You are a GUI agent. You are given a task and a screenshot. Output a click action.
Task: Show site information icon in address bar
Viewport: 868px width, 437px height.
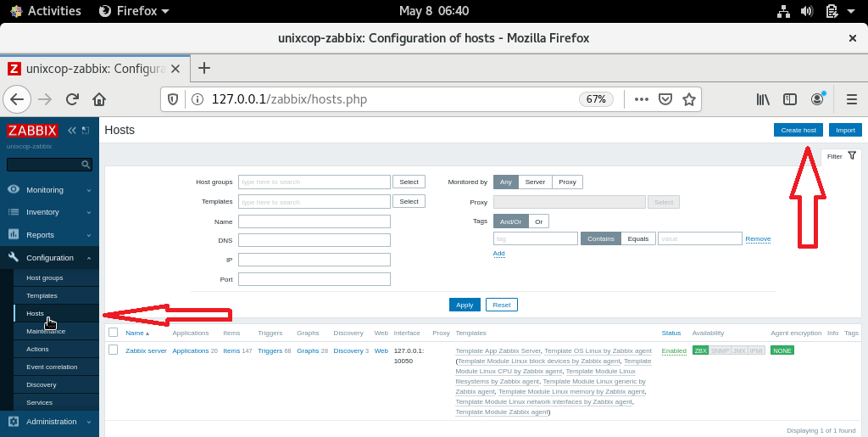click(x=197, y=99)
